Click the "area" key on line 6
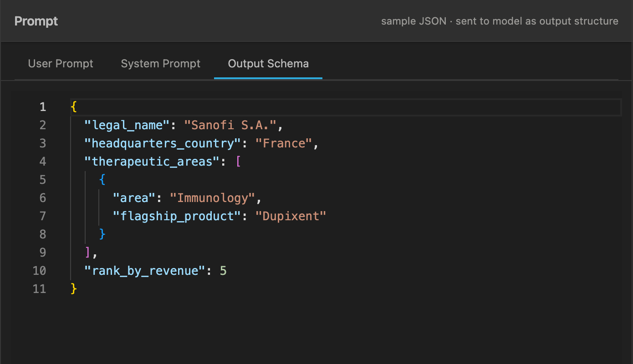The height and width of the screenshot is (364, 633). [x=134, y=198]
